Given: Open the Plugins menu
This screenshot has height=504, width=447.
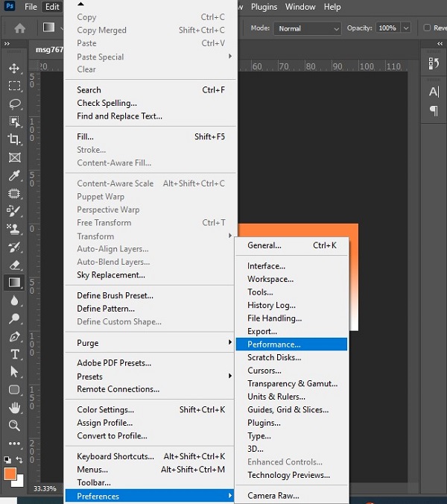Looking at the screenshot, I should (264, 7).
